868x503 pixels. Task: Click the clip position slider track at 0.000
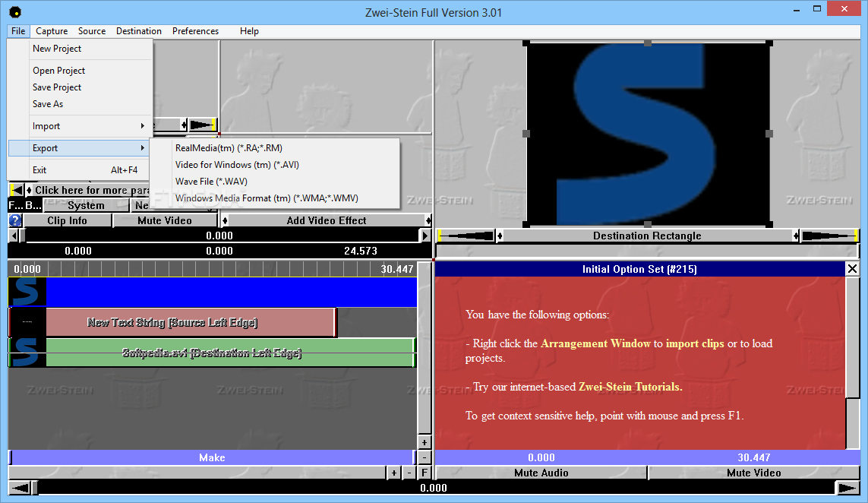219,236
